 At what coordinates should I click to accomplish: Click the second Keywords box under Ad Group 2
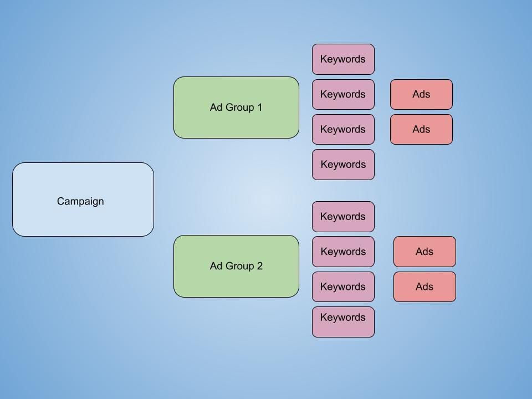[x=343, y=252]
